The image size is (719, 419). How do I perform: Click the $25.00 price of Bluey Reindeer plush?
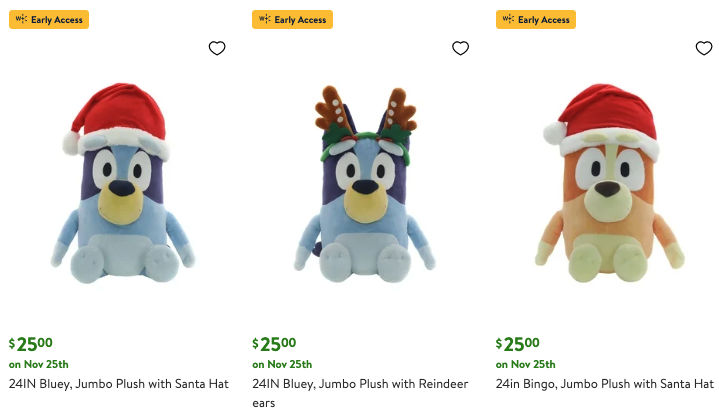274,344
